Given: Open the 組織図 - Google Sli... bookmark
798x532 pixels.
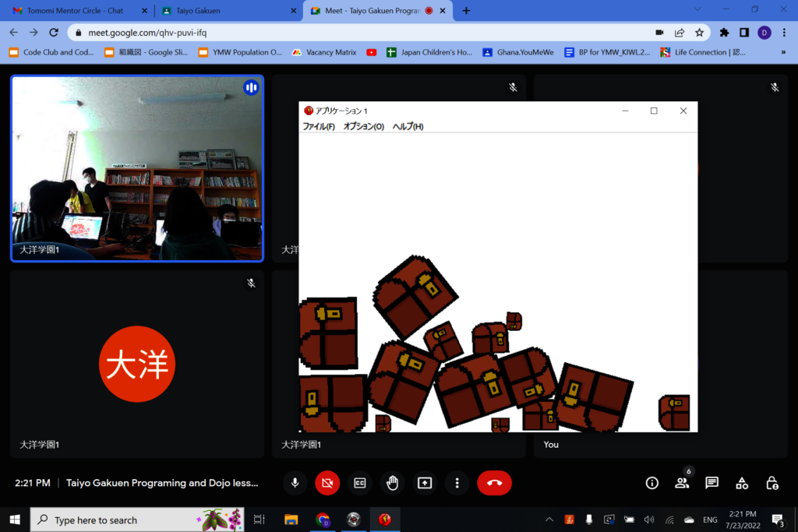Looking at the screenshot, I should pyautogui.click(x=146, y=52).
